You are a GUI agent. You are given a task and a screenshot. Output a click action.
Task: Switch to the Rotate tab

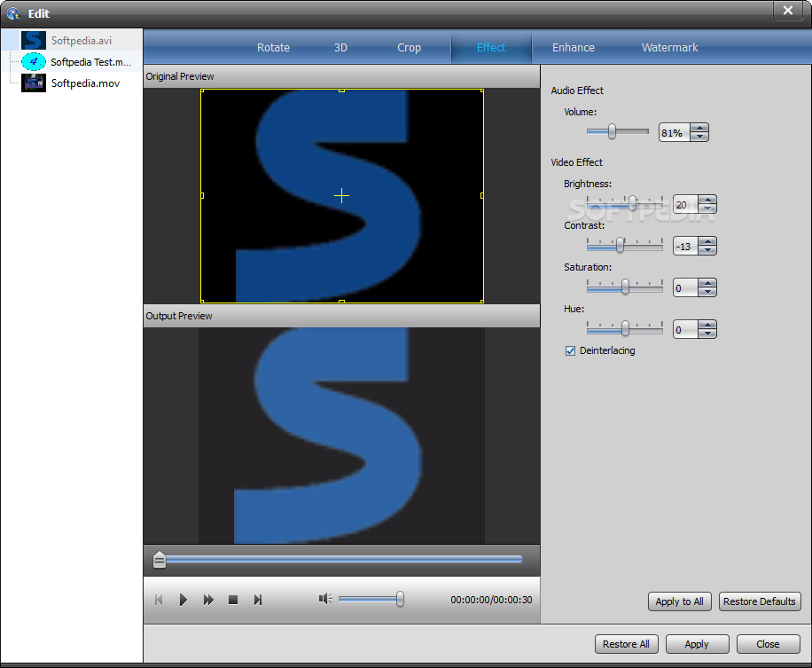[x=273, y=48]
